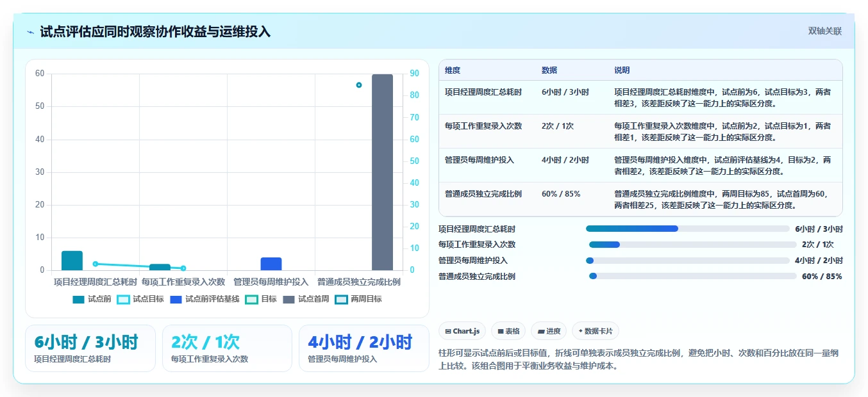Toggle the 两周目标 legend swatch
Image resolution: width=868 pixels, height=397 pixels.
click(342, 299)
